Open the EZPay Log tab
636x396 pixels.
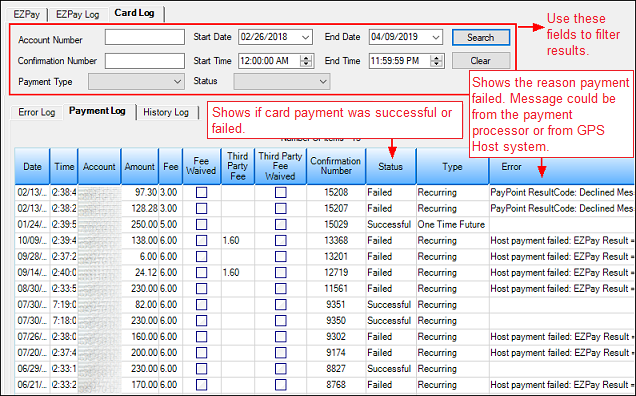77,14
